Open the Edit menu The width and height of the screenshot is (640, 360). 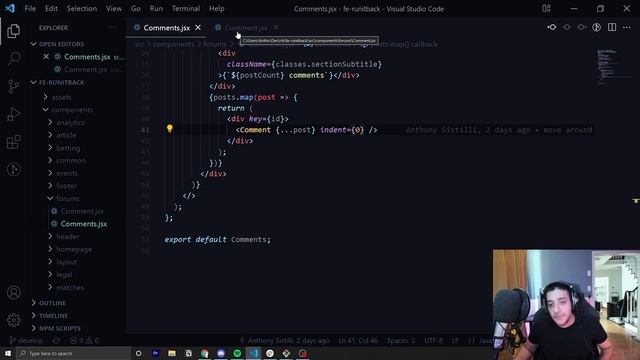(x=51, y=8)
